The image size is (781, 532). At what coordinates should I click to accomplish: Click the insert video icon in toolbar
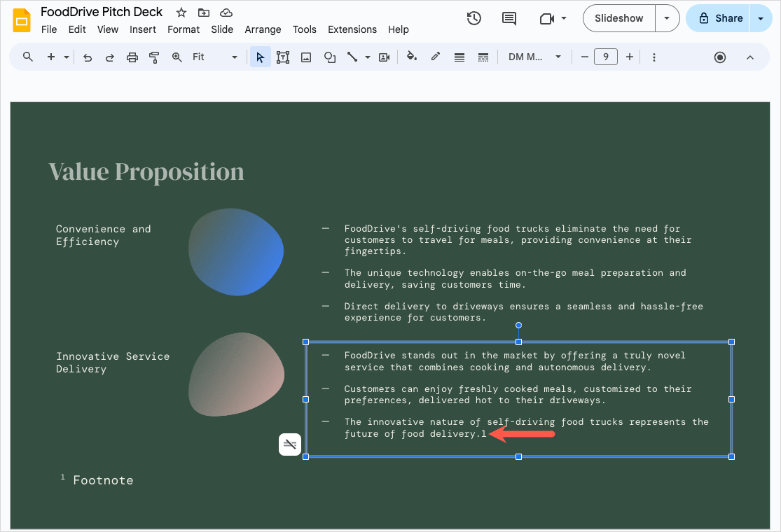(384, 57)
